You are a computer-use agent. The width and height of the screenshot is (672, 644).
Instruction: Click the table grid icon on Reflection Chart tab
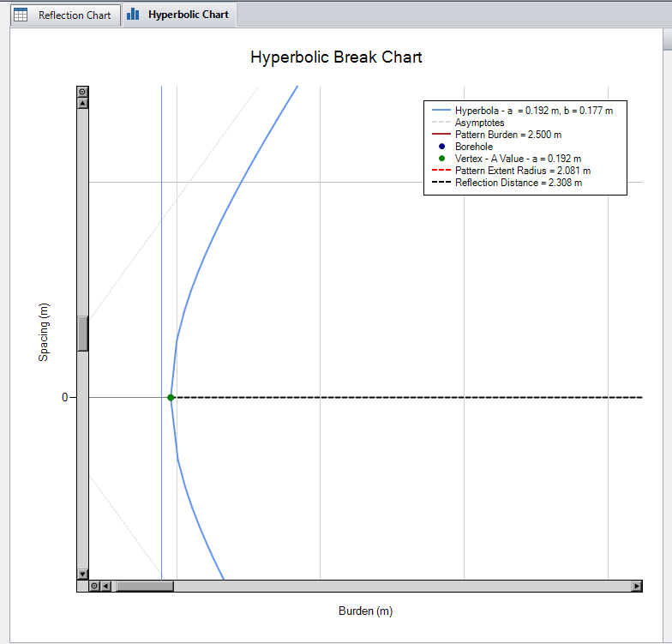[21, 15]
